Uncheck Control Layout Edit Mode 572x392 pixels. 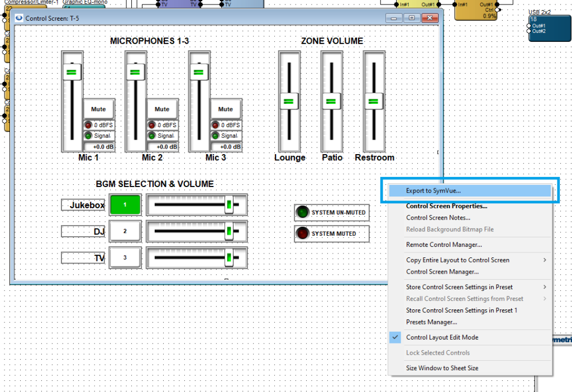click(x=441, y=337)
